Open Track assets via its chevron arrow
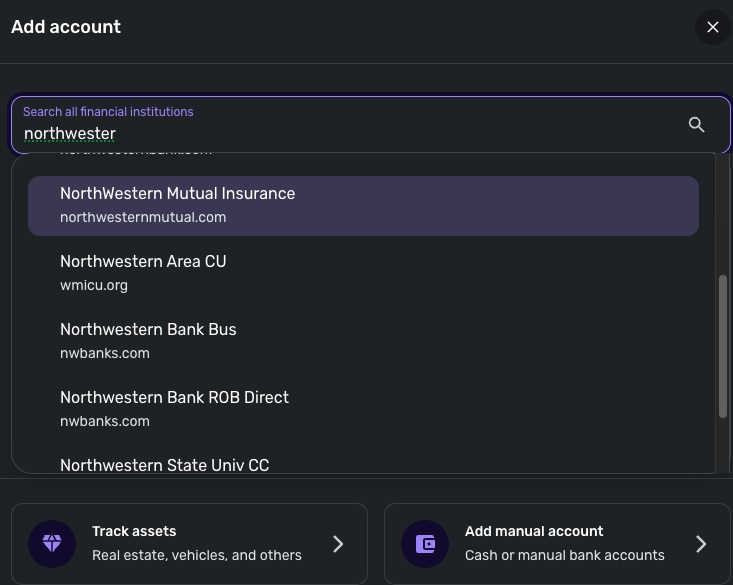 (x=338, y=544)
